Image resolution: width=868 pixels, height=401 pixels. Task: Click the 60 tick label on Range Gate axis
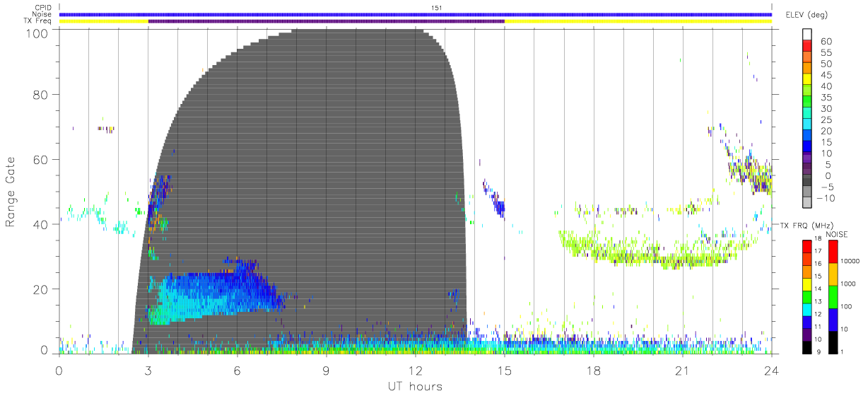(41, 160)
